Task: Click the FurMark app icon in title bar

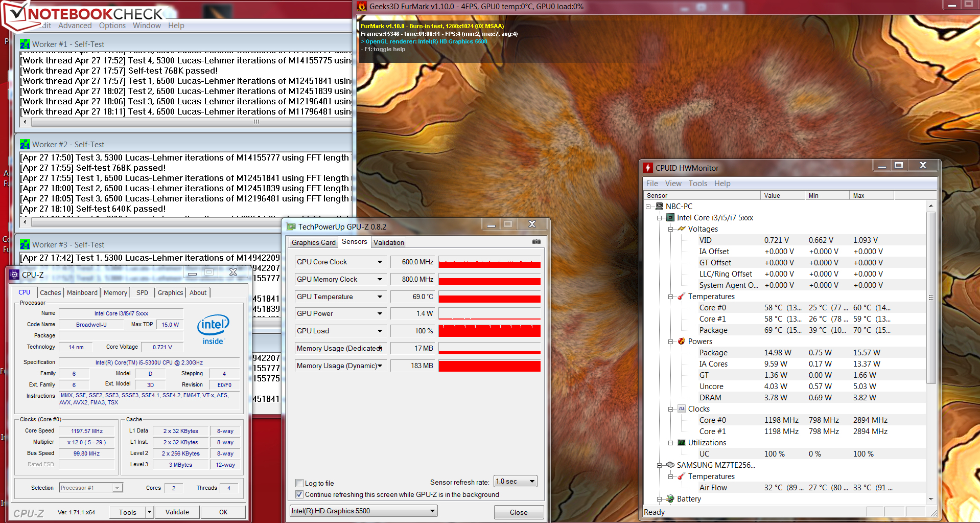Action: [362, 7]
